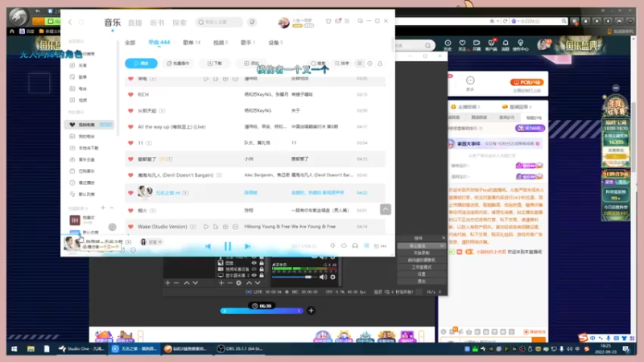
Task: Download Wake (Studio Version) from its row
Action: (225, 227)
